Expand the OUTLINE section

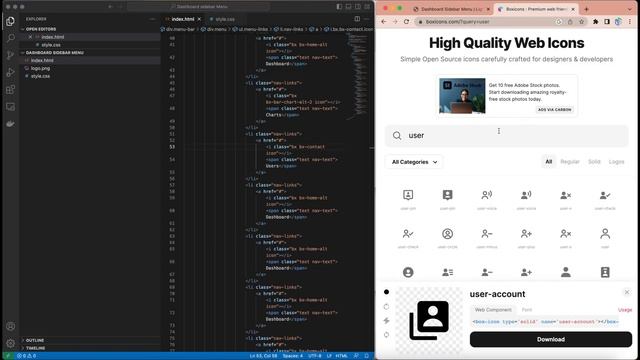tap(35, 340)
